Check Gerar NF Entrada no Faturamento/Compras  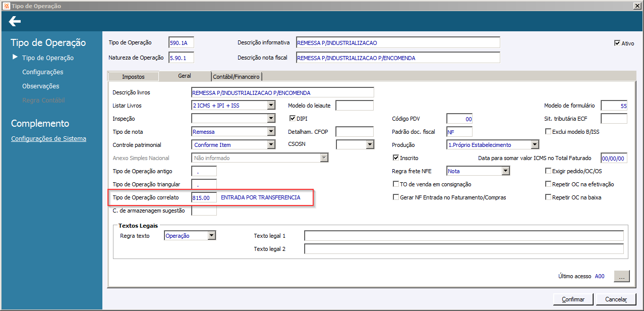396,197
